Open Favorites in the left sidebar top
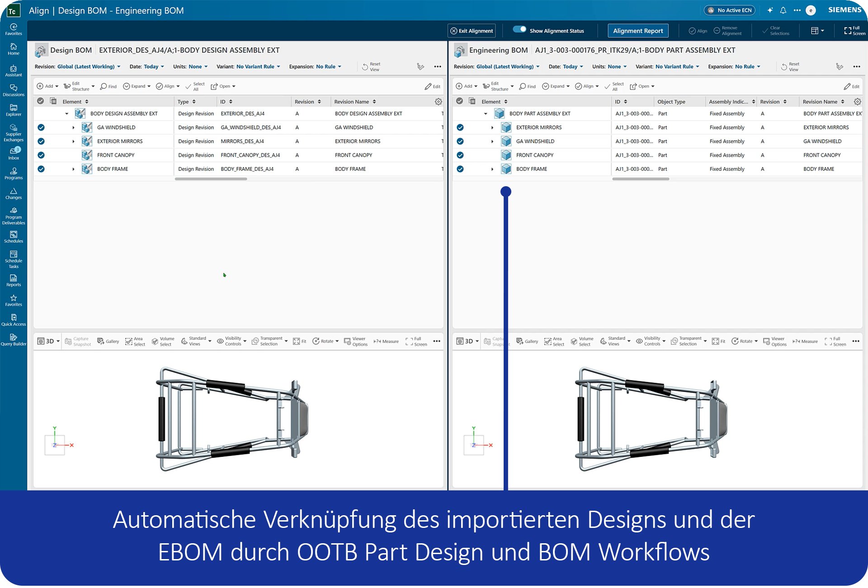The image size is (868, 588). (x=14, y=29)
